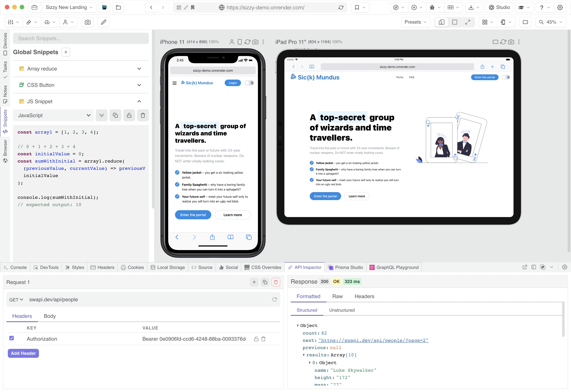Reload the swapi.dev request
Screen dimensions: 571x392
[x=275, y=299]
